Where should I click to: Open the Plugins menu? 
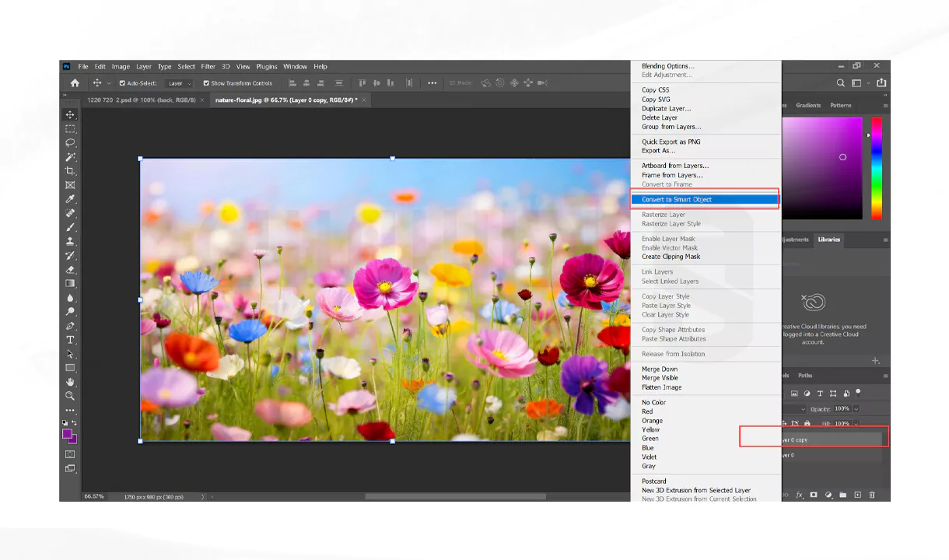coord(267,67)
